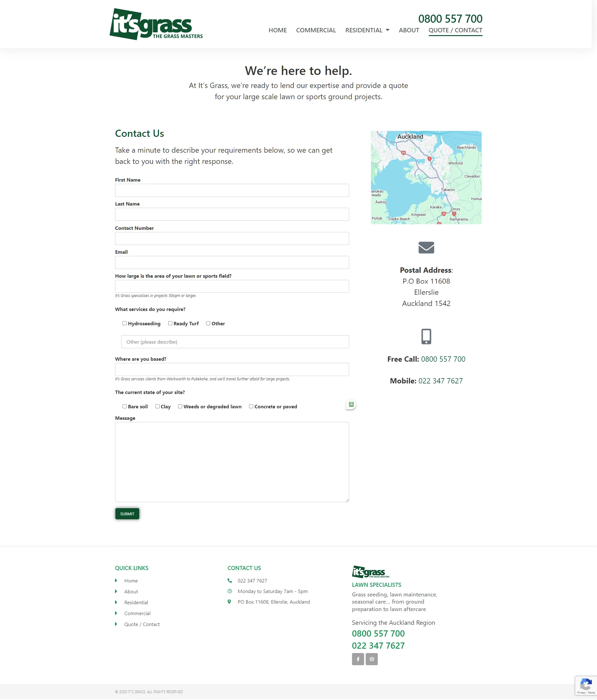This screenshot has width=597, height=700.
Task: Click the 022 347 7627 mobile link
Action: 440,381
